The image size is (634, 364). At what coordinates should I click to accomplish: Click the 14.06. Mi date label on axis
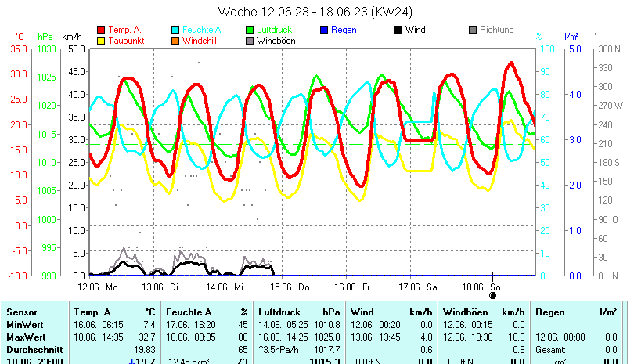228,287
